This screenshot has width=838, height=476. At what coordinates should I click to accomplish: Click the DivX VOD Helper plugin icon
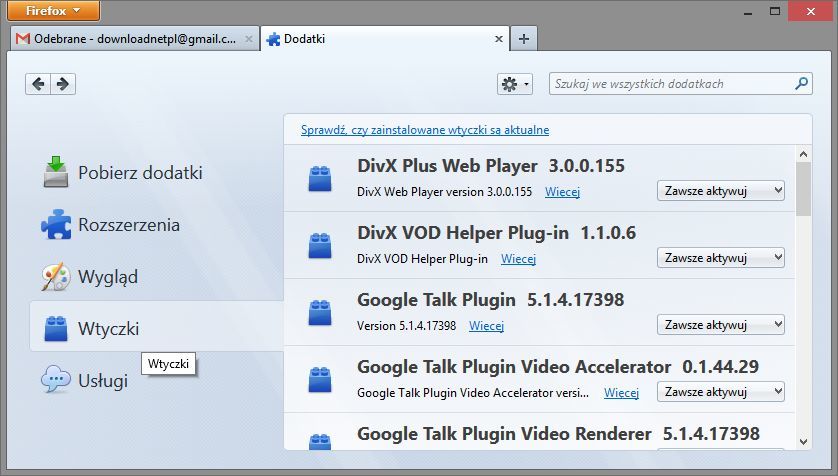point(320,245)
